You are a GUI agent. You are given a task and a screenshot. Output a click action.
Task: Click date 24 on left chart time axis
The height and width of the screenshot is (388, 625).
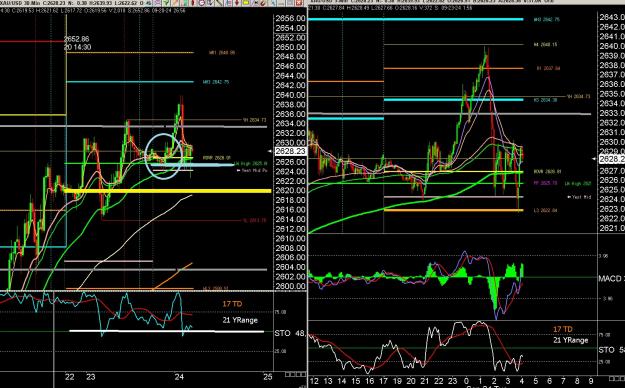point(179,377)
